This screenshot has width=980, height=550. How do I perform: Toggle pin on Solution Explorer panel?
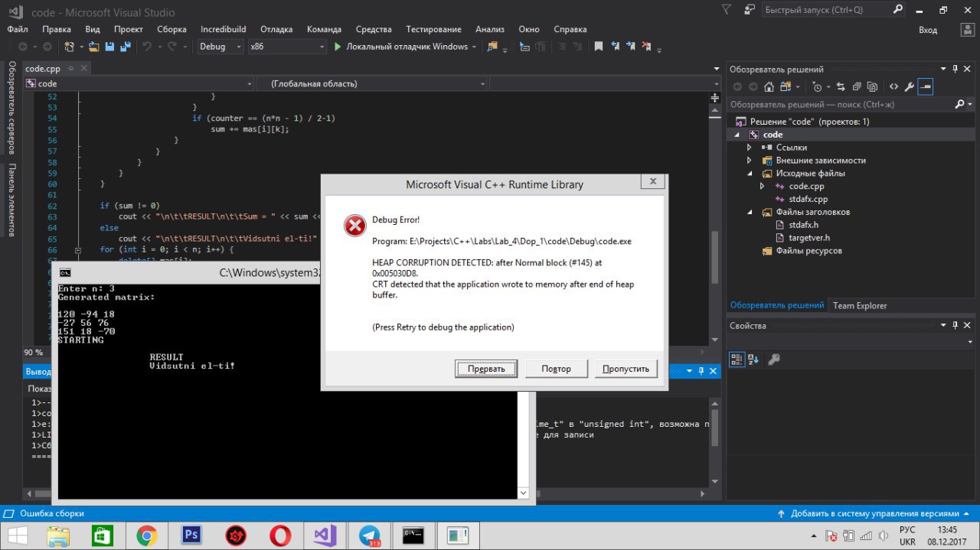coord(955,69)
